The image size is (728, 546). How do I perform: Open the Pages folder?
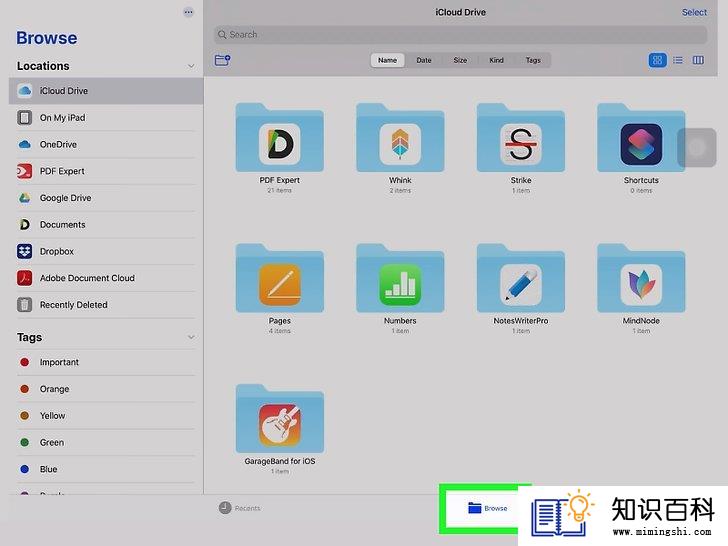pos(280,288)
